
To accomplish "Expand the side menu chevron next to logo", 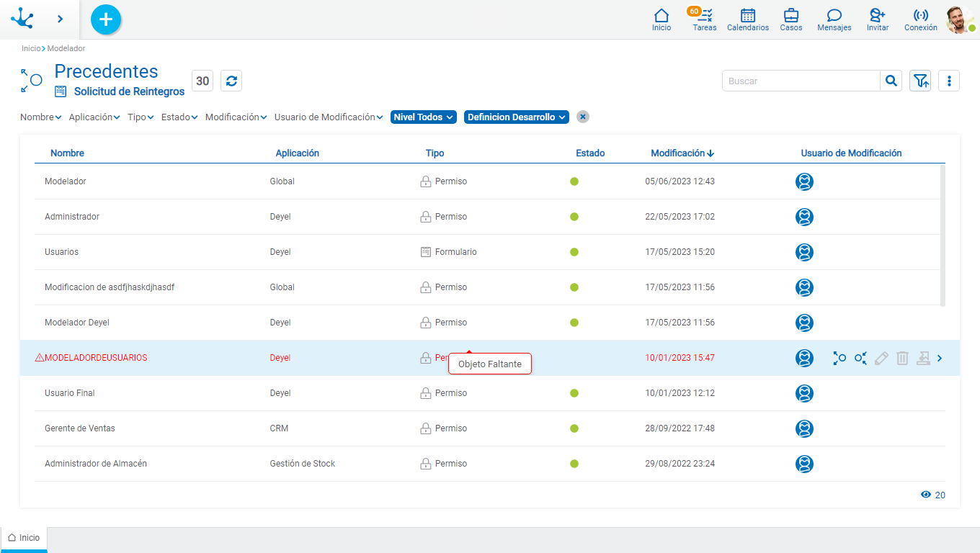I will (x=60, y=19).
